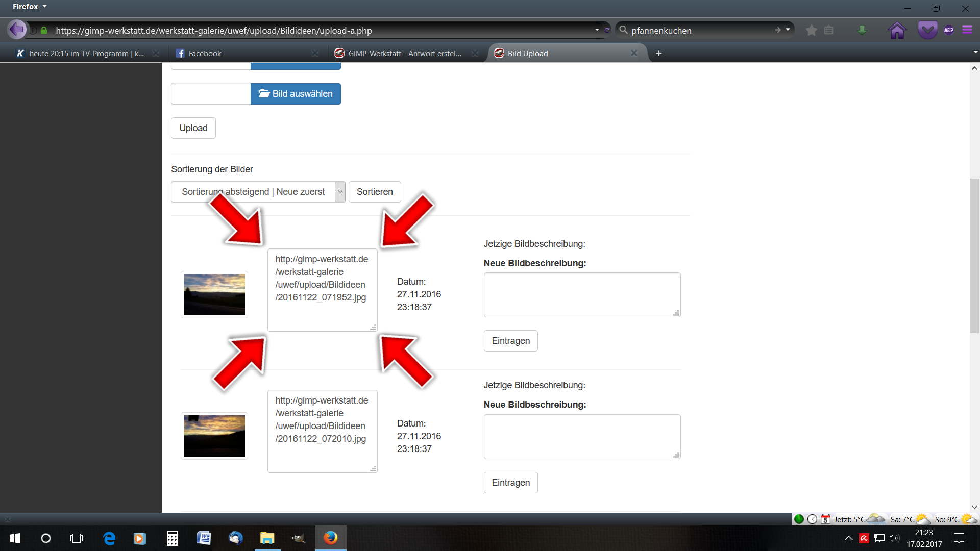This screenshot has width=980, height=551.
Task: Click the first Neue Bildbeschreibung text field
Action: tap(582, 294)
